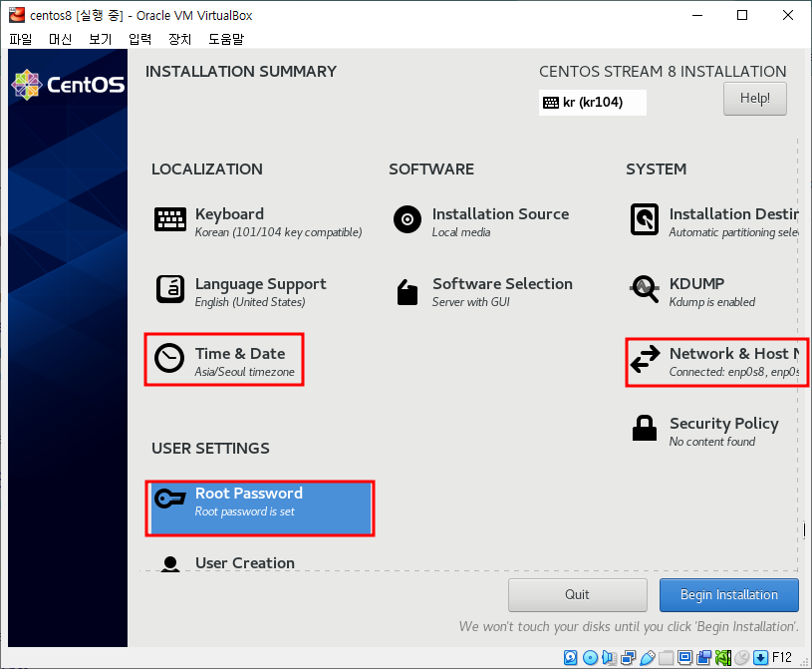The image size is (812, 669).
Task: Click VirtualBox recording status icon
Action: tap(703, 658)
